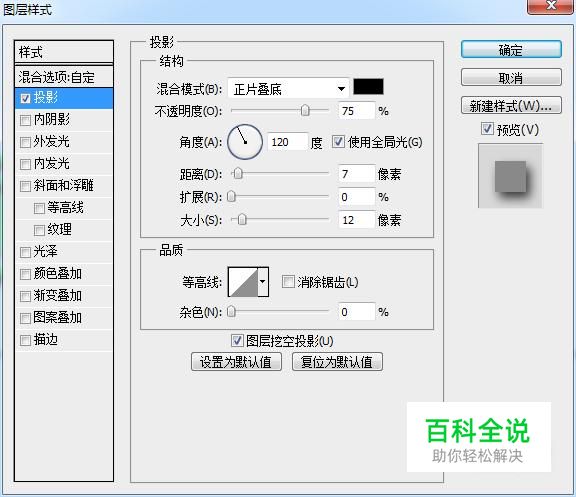Click the 不透明度 value field 75

click(356, 111)
